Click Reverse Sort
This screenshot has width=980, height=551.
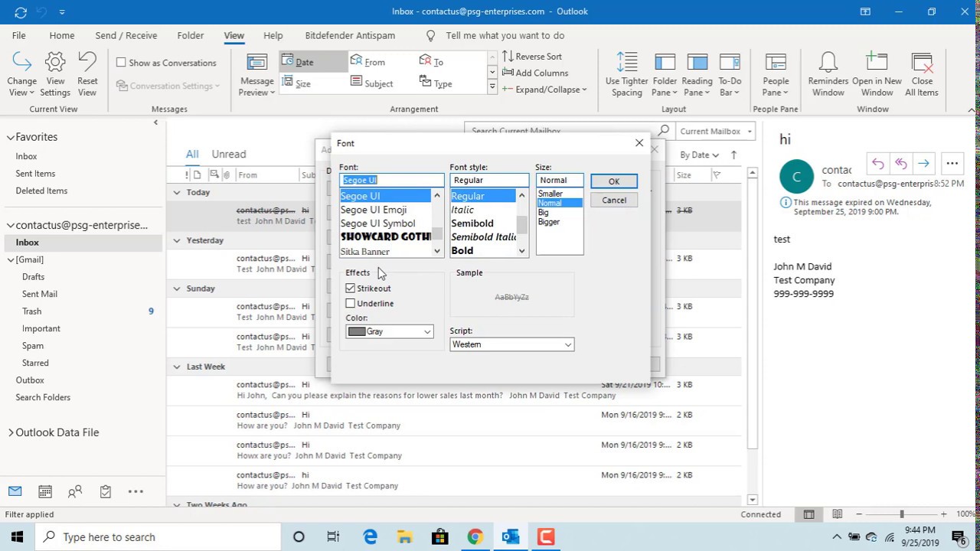pos(532,57)
